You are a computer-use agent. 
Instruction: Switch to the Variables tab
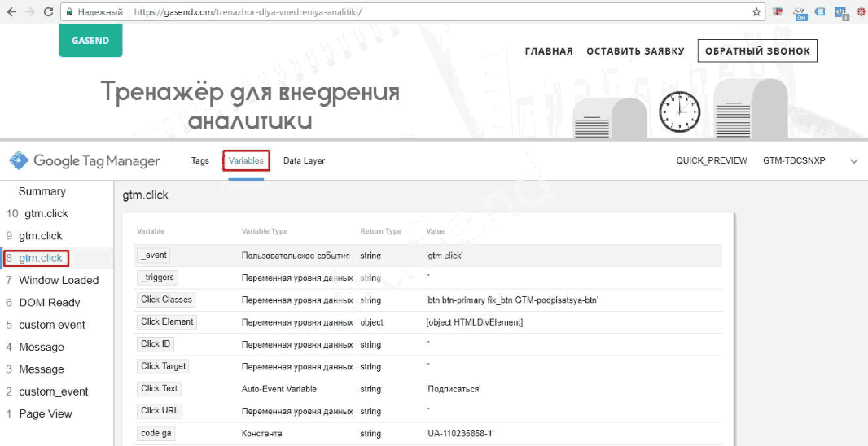[x=246, y=161]
